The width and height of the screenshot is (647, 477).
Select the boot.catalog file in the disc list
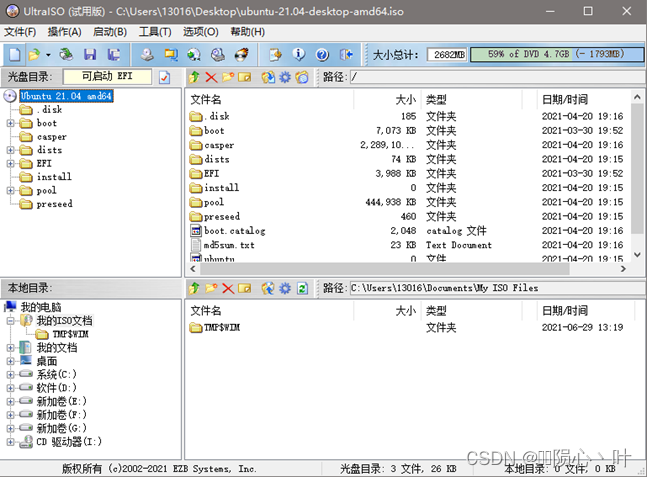(x=234, y=231)
